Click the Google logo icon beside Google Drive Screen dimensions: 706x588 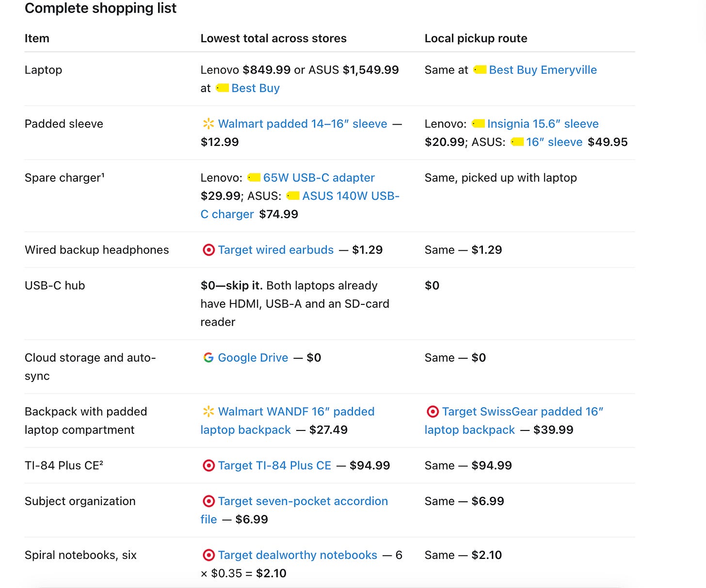tap(209, 358)
